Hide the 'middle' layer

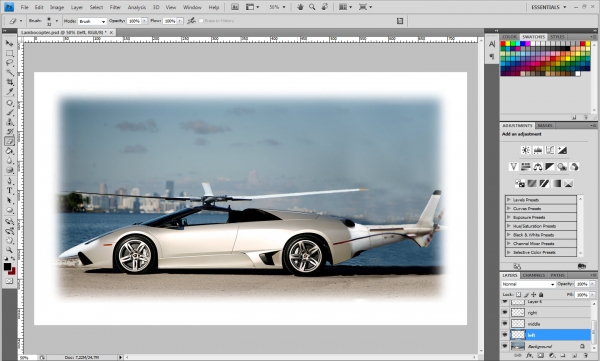505,323
